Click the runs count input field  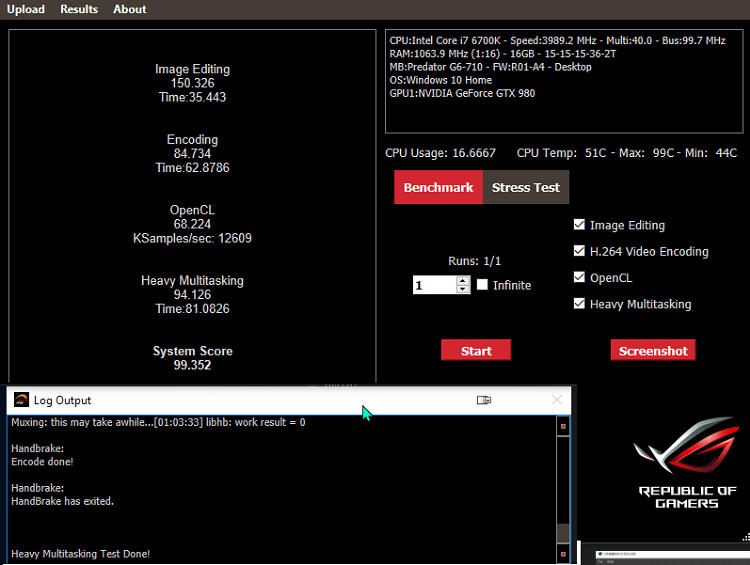[x=434, y=285]
